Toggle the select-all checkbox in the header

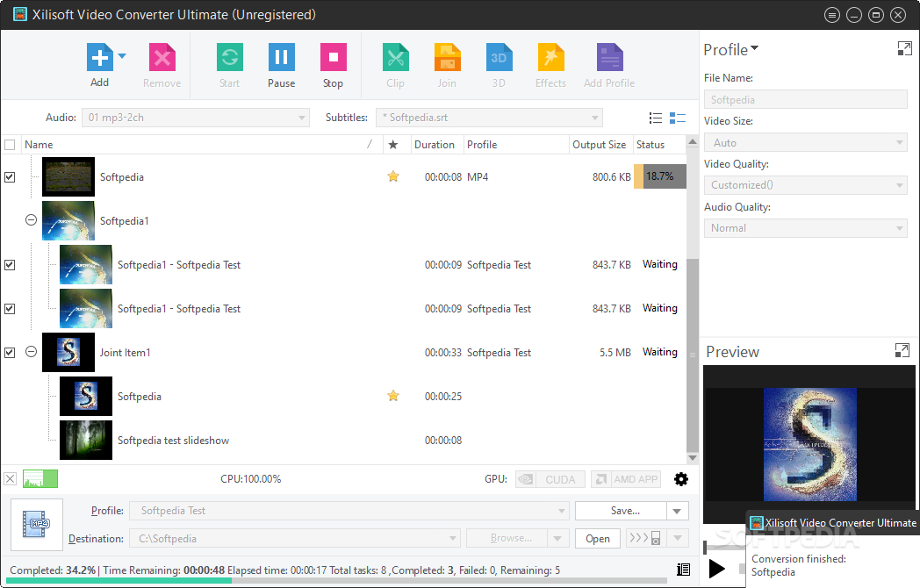point(10,144)
